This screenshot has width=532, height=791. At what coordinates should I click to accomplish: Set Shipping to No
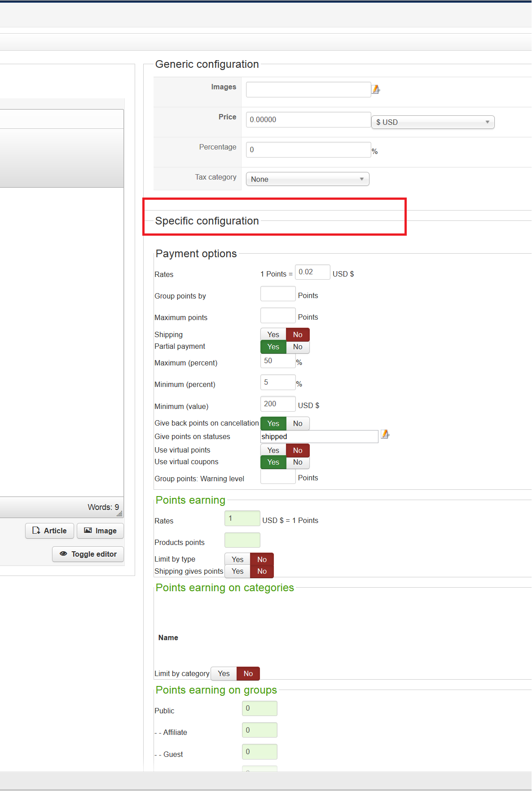(x=298, y=334)
